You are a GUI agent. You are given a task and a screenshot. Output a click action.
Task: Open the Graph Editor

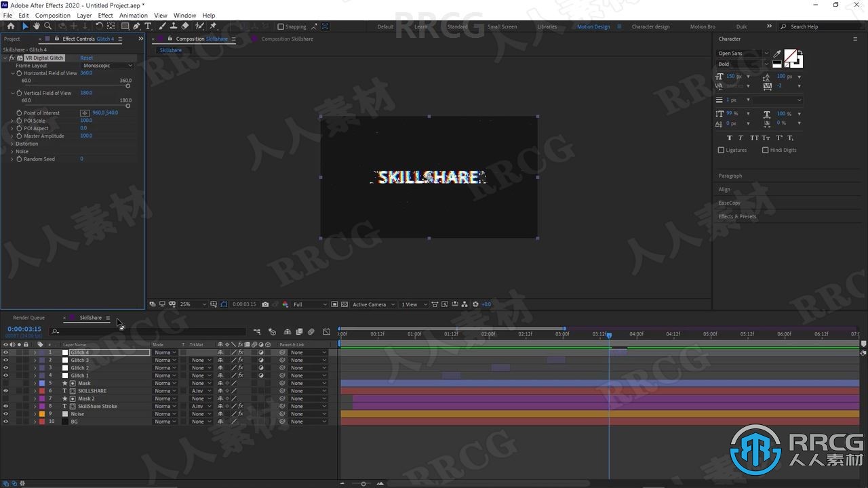[x=326, y=332]
